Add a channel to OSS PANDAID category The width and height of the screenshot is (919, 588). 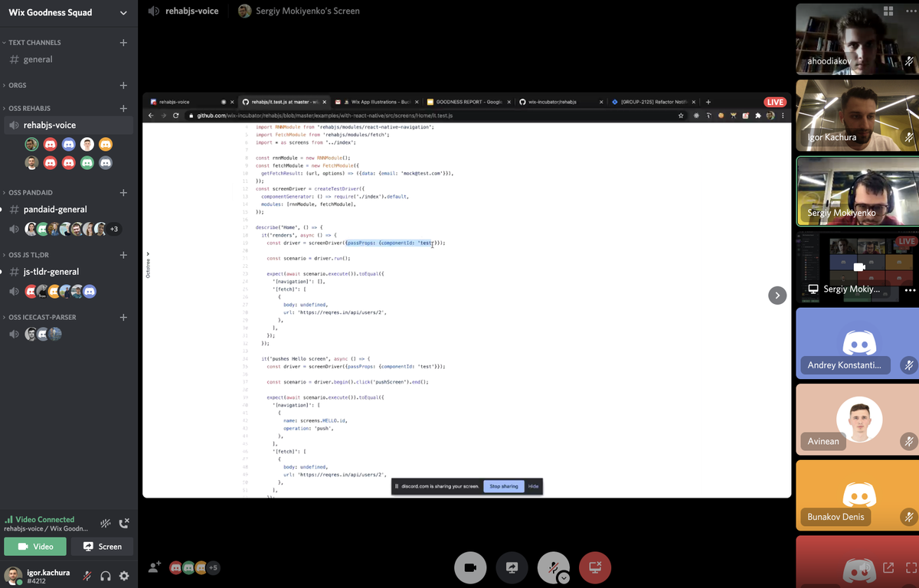click(x=123, y=192)
